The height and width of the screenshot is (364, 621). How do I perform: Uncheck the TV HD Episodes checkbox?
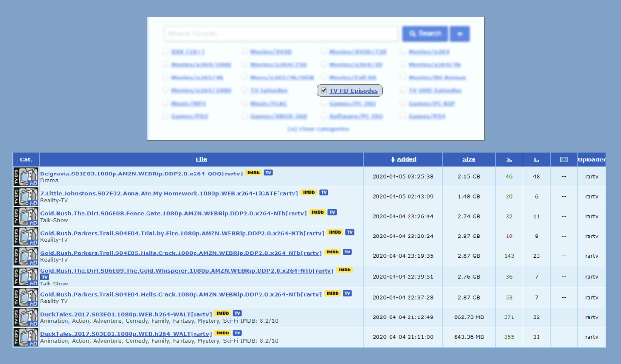(x=324, y=90)
